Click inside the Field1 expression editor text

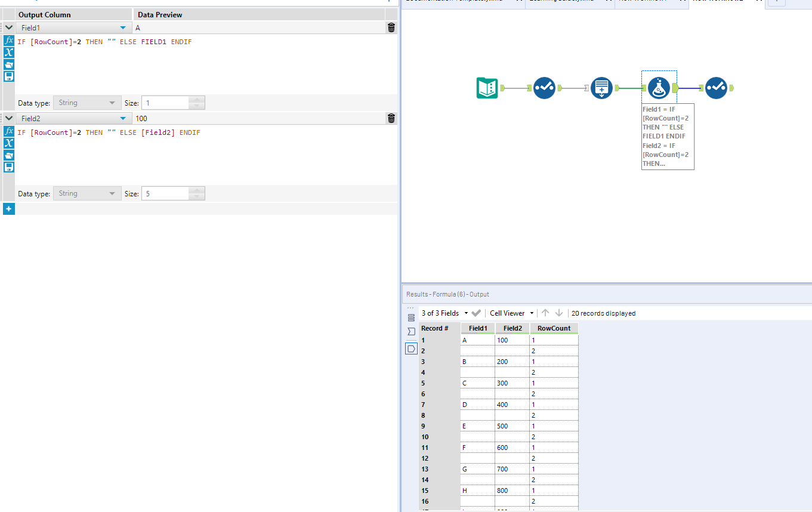click(x=104, y=42)
